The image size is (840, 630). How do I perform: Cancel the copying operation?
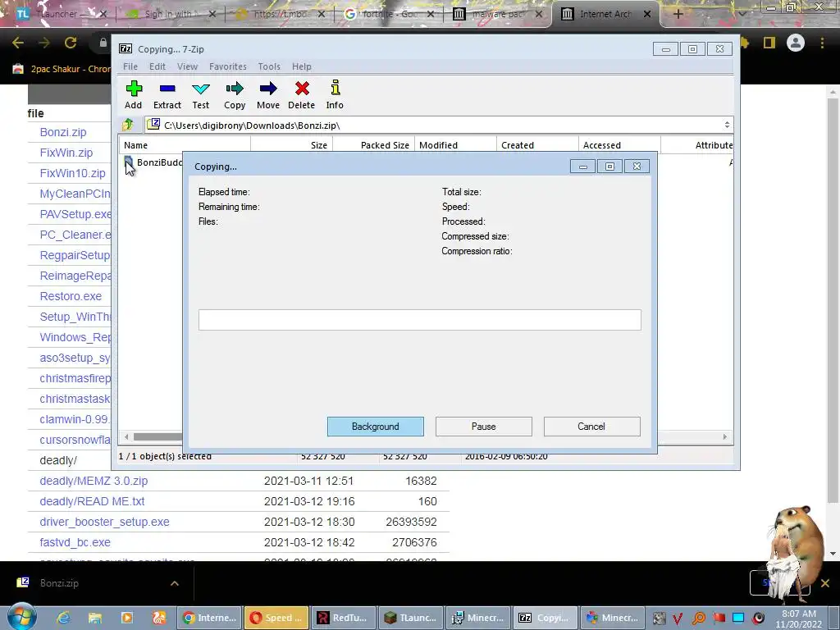pyautogui.click(x=591, y=427)
